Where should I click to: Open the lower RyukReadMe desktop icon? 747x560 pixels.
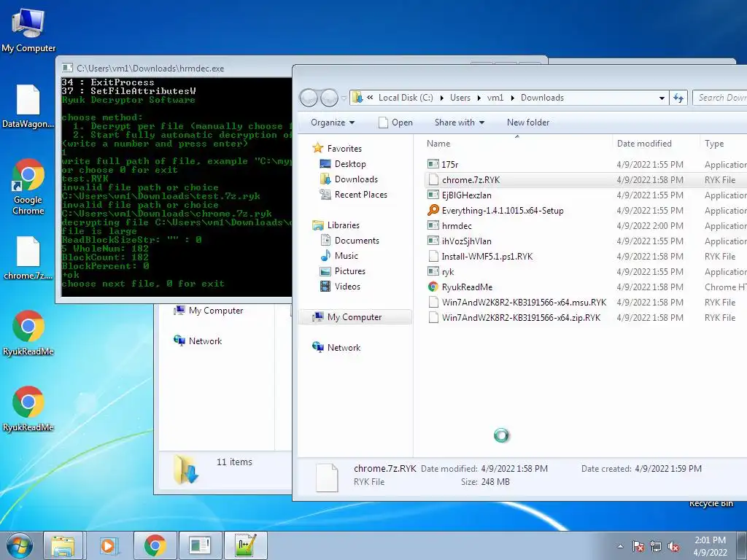pos(28,408)
